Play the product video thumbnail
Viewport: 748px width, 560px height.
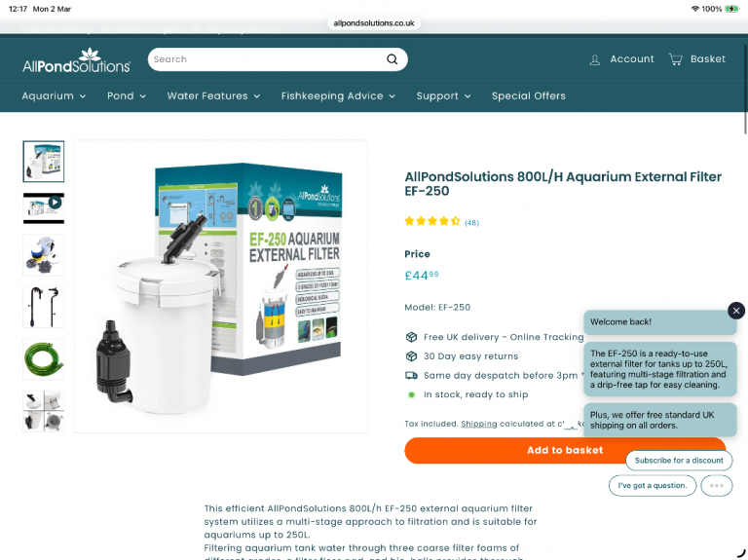click(x=44, y=208)
